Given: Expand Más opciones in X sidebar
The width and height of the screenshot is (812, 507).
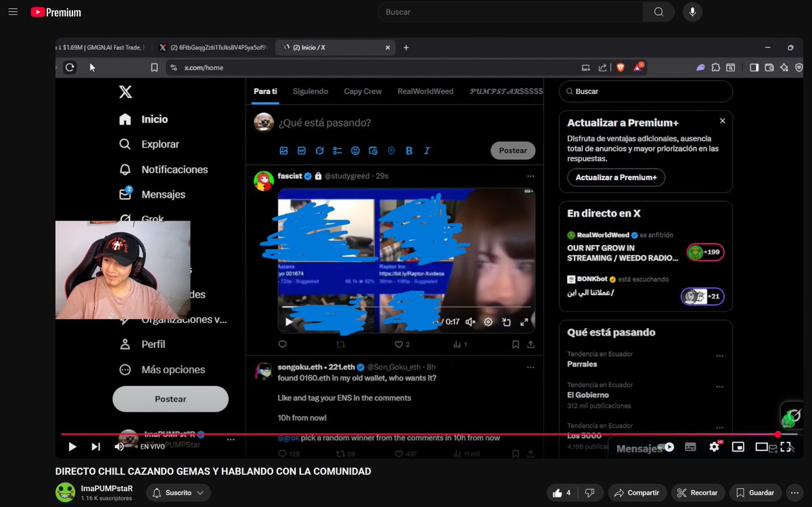Looking at the screenshot, I should [162, 370].
